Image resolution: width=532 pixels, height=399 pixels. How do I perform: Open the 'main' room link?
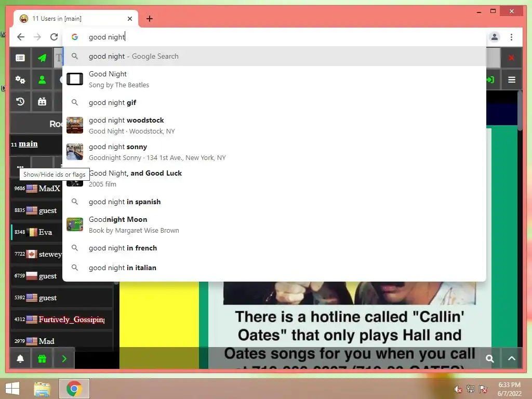[x=28, y=144]
